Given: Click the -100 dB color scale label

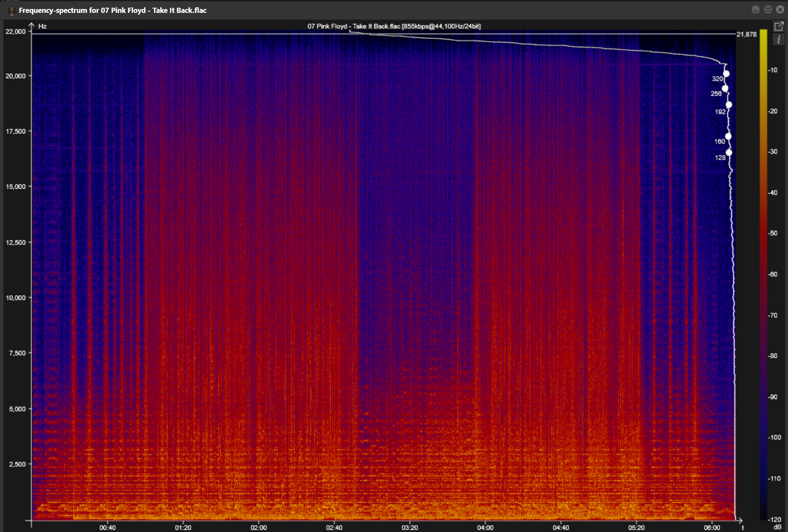Looking at the screenshot, I should coord(774,437).
